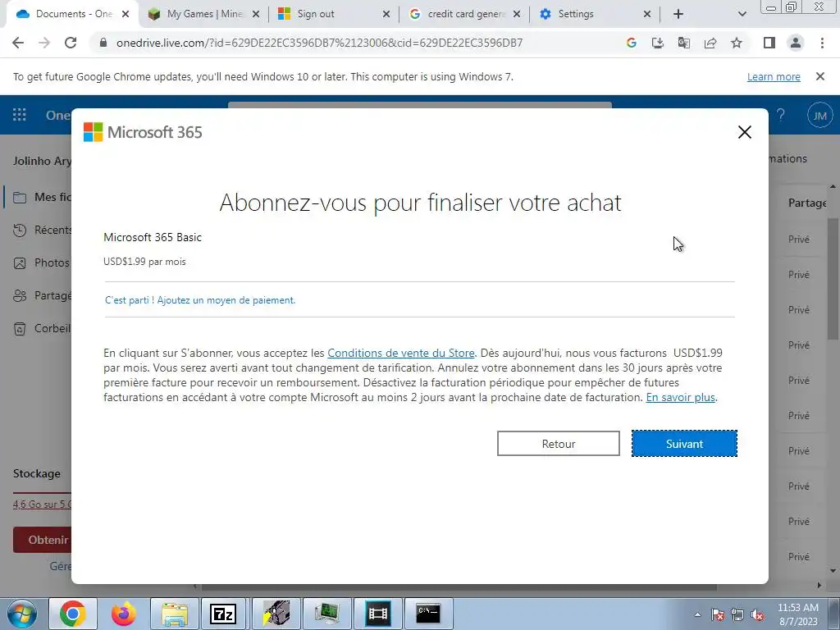Screen dimensions: 840x630
Task: Open the command prompt taskbar icon
Action: click(x=428, y=614)
